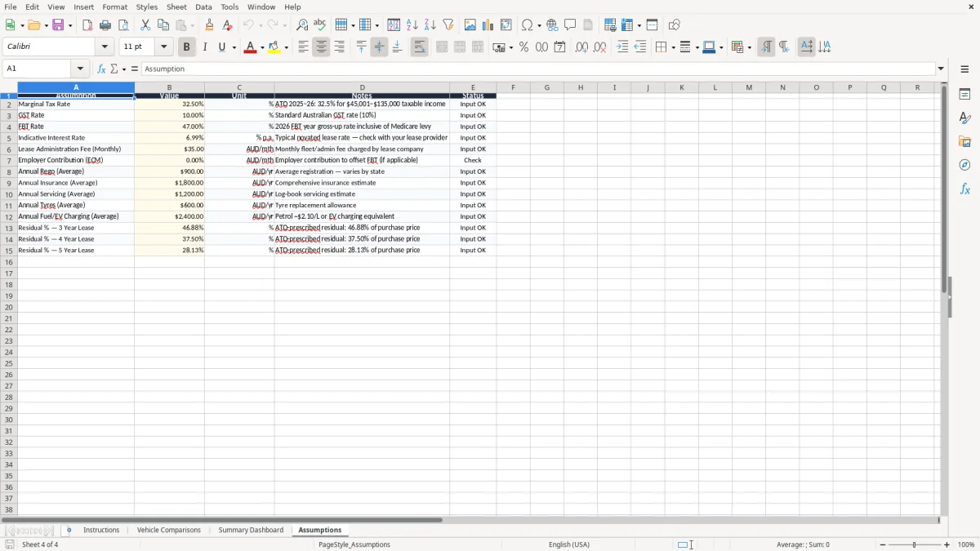Open the Conditional Formatting dropdown arrow
Viewport: 980px width, 551px height.
pyautogui.click(x=749, y=47)
